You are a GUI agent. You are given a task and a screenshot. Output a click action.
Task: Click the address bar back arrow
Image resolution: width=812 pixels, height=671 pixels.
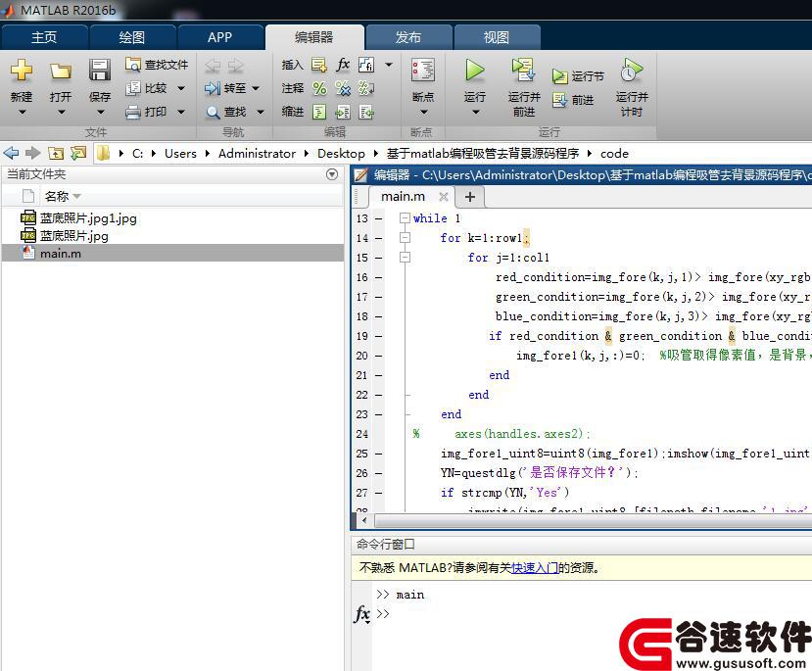(x=11, y=153)
